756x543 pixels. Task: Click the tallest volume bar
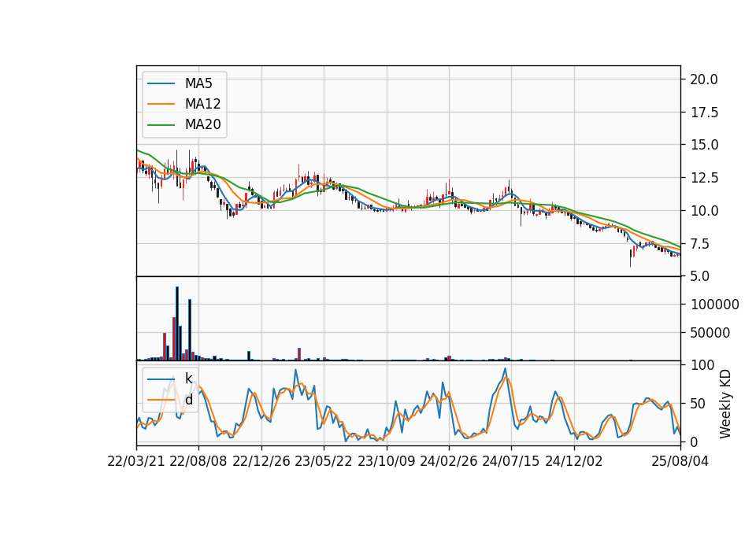tap(177, 323)
